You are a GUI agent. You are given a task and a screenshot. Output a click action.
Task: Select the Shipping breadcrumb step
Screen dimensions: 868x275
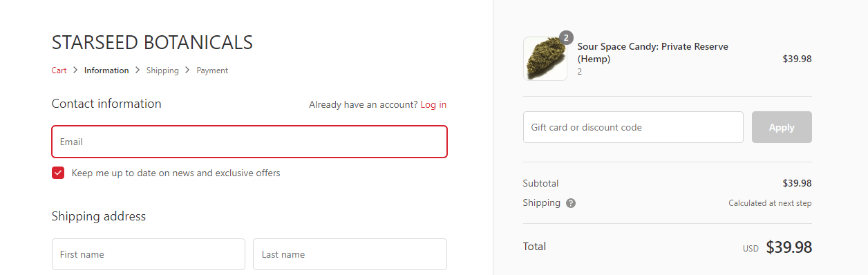click(162, 70)
